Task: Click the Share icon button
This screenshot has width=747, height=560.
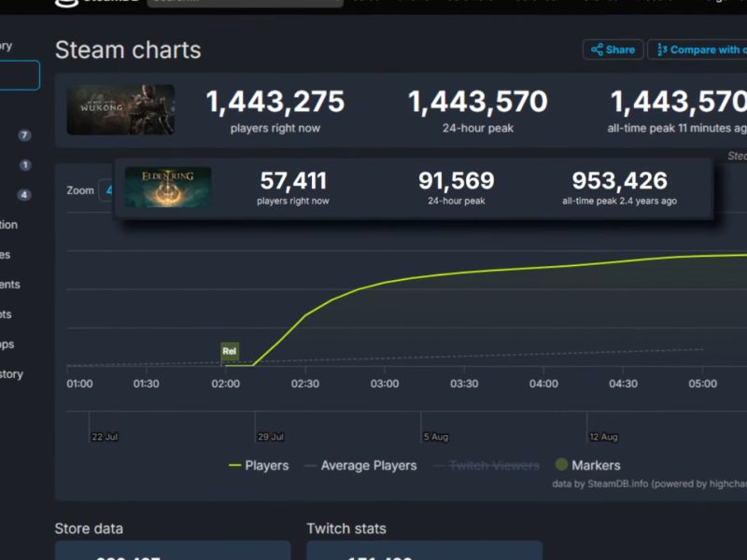Action: pyautogui.click(x=613, y=49)
